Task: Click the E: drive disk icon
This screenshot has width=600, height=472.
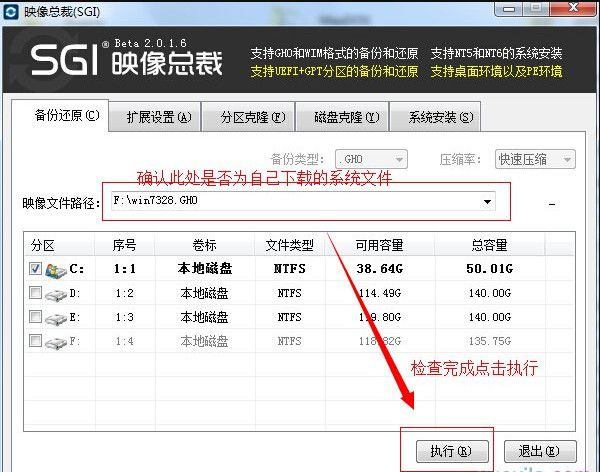Action: point(56,319)
